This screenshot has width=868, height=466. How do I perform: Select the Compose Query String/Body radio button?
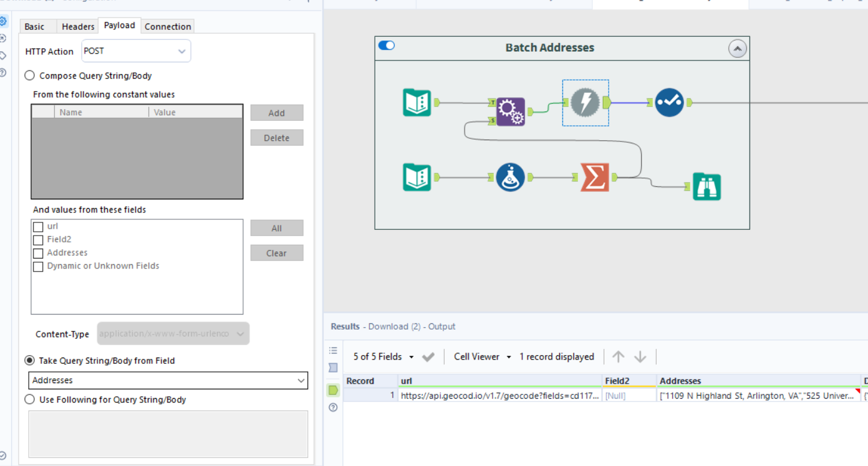click(x=29, y=75)
